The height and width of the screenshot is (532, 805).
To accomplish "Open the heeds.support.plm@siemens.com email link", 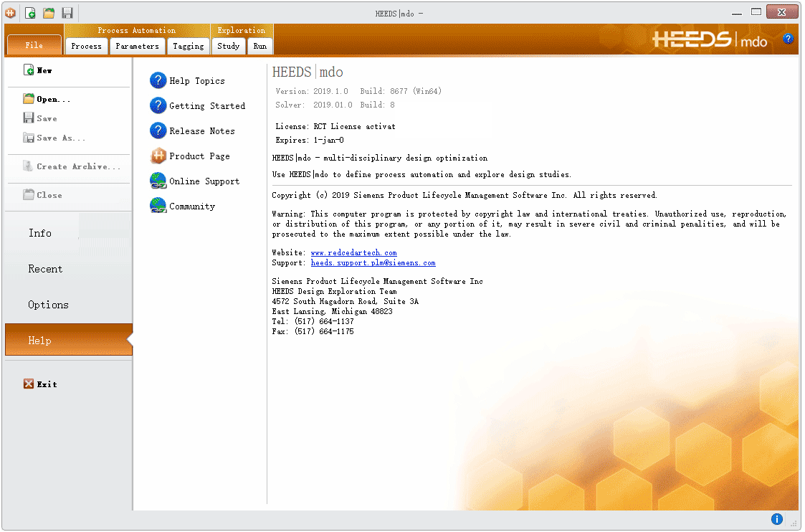I will (373, 263).
